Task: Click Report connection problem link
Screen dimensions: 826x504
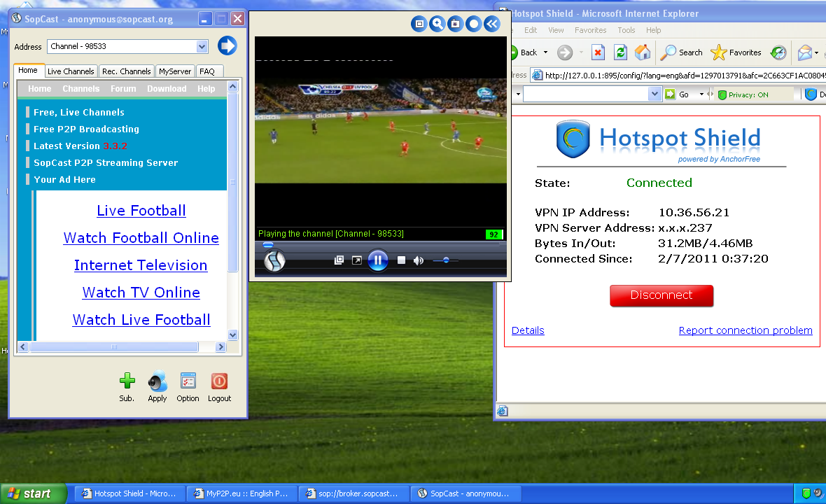Action: click(x=745, y=330)
